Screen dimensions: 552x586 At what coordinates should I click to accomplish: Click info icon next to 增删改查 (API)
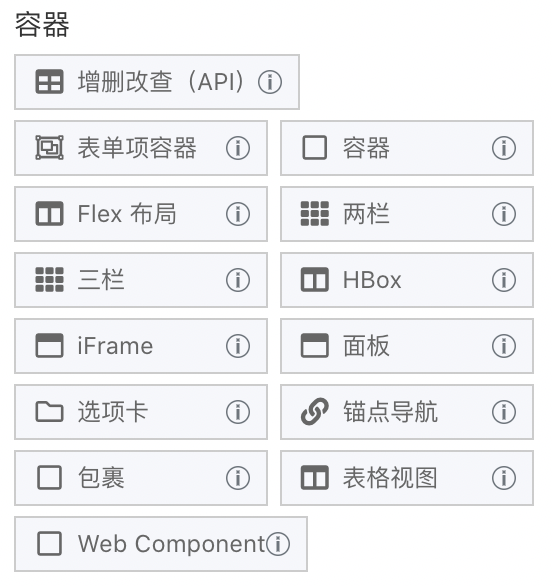tap(270, 82)
